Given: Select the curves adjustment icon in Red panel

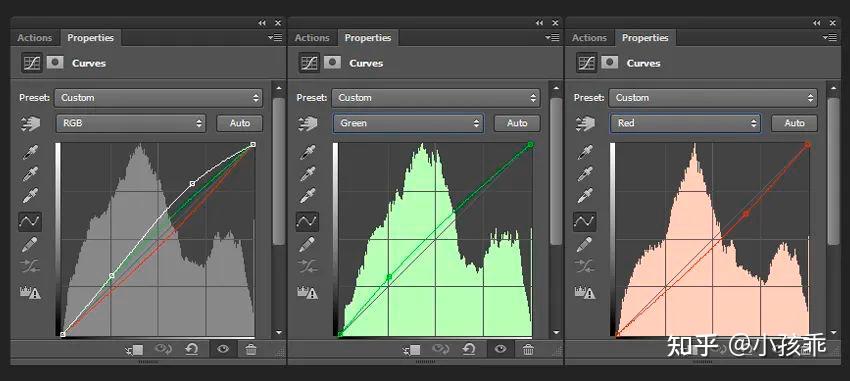Looking at the screenshot, I should [587, 63].
